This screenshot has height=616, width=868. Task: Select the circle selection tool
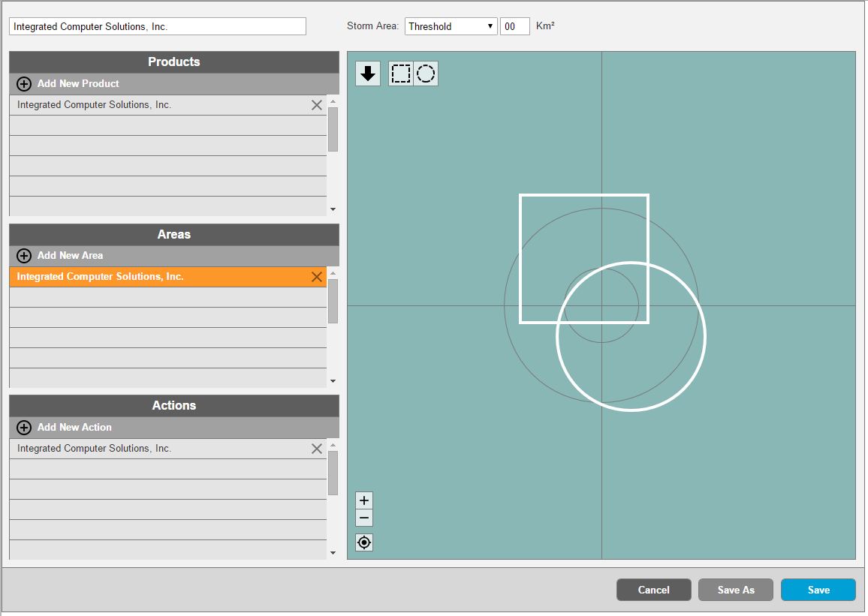(426, 74)
